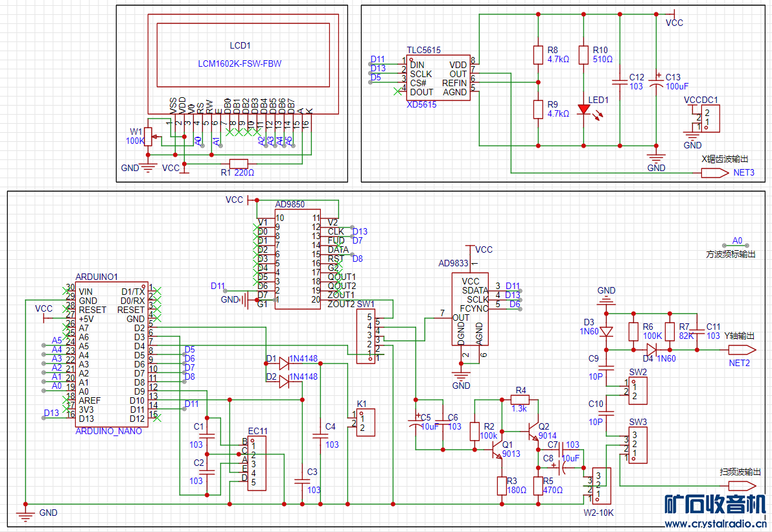Click the AD9833 chip block
The image size is (772, 532).
(x=470, y=309)
